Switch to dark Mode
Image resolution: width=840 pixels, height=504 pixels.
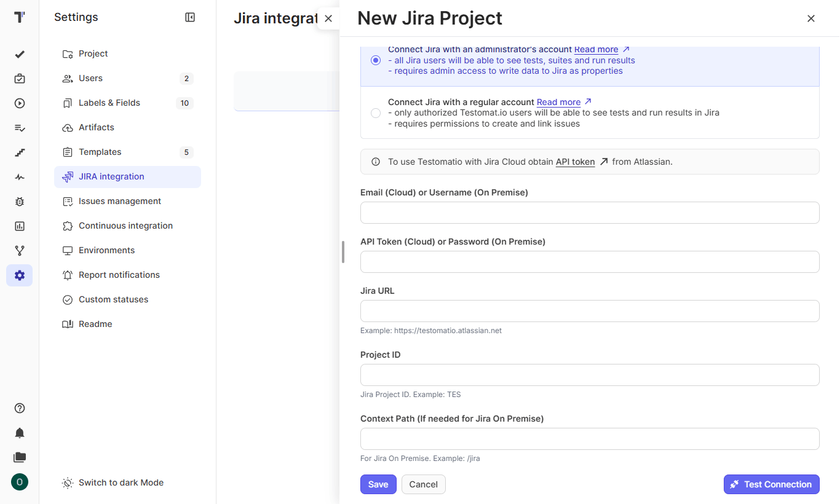coord(113,483)
